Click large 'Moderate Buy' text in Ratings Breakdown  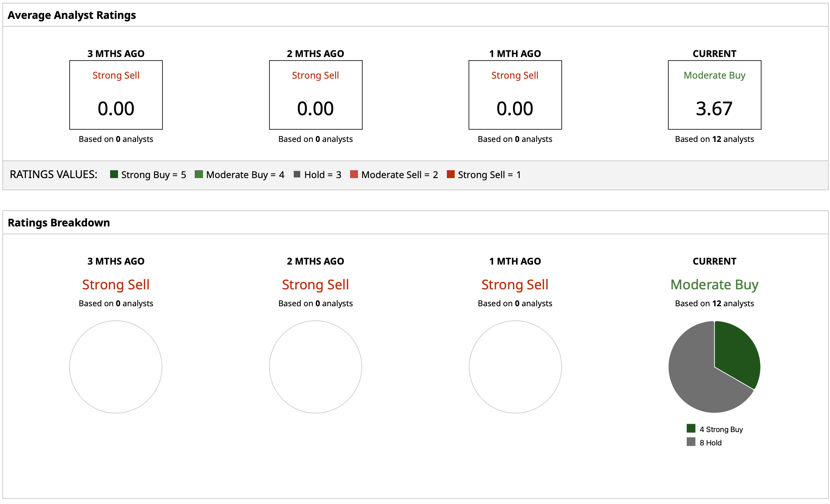click(714, 285)
